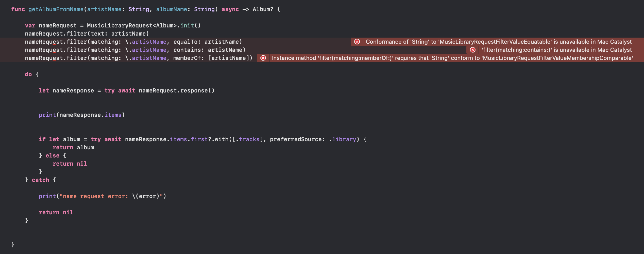Image resolution: width=644 pixels, height=254 pixels.
Task: Place cursor on the else keyword
Action: [x=52, y=155]
